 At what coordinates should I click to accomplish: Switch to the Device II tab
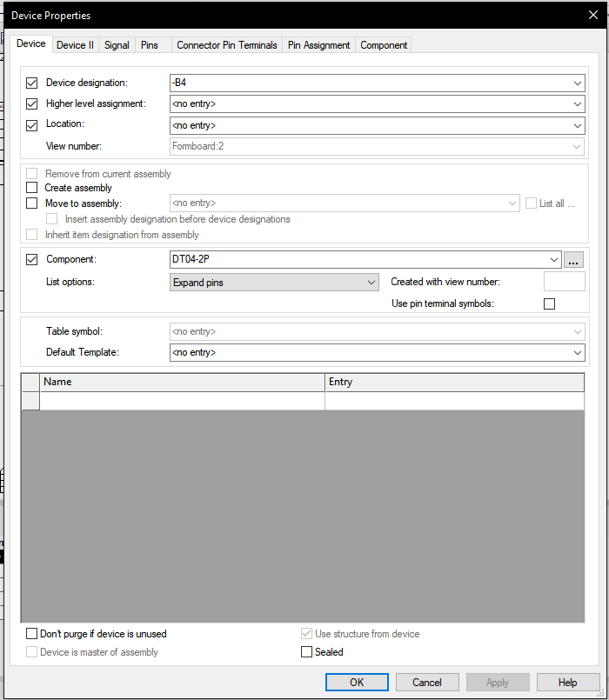pyautogui.click(x=75, y=45)
